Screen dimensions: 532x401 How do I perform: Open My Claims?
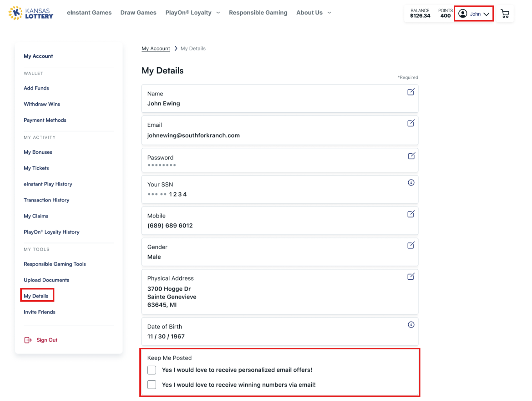coord(36,216)
